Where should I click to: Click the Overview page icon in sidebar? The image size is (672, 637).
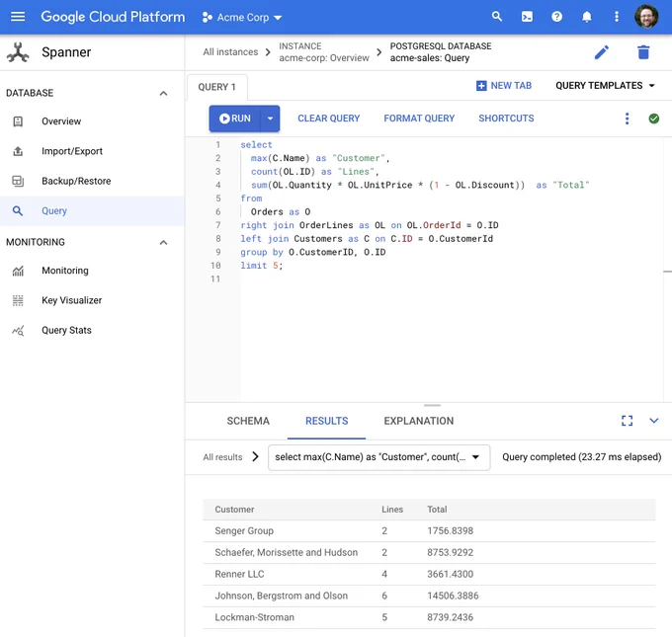pyautogui.click(x=18, y=121)
